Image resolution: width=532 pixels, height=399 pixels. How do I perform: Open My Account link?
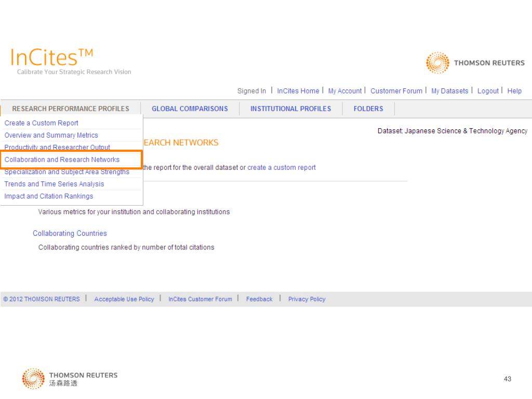coord(345,91)
